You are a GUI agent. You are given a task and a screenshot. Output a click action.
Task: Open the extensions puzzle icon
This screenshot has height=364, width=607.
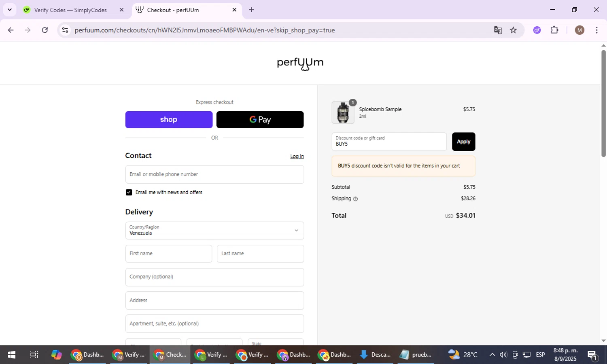tap(554, 30)
